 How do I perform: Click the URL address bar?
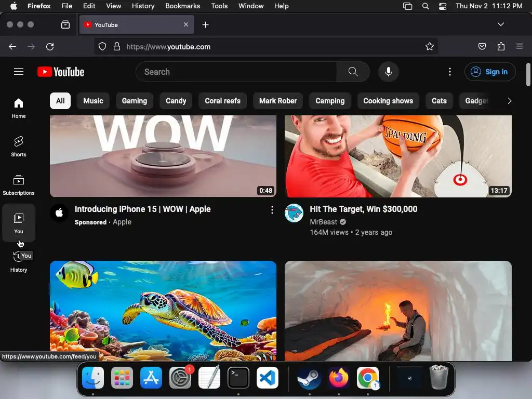point(265,46)
